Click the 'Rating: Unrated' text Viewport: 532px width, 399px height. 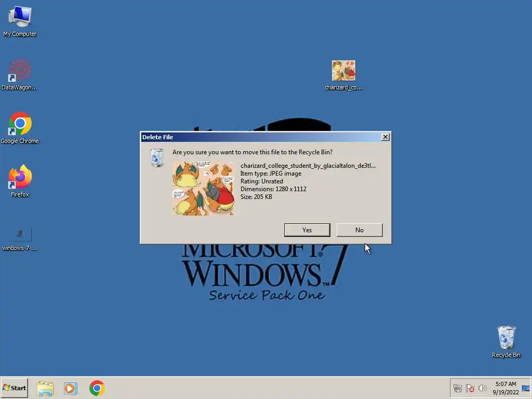coord(262,181)
